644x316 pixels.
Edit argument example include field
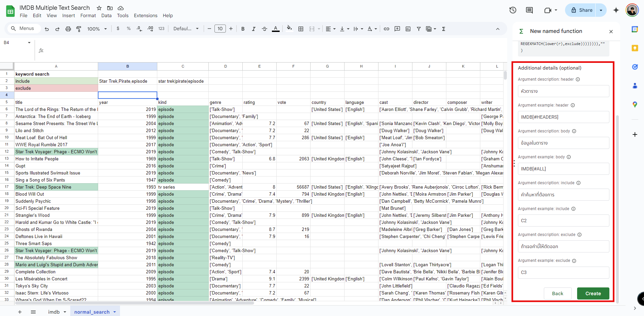point(563,221)
